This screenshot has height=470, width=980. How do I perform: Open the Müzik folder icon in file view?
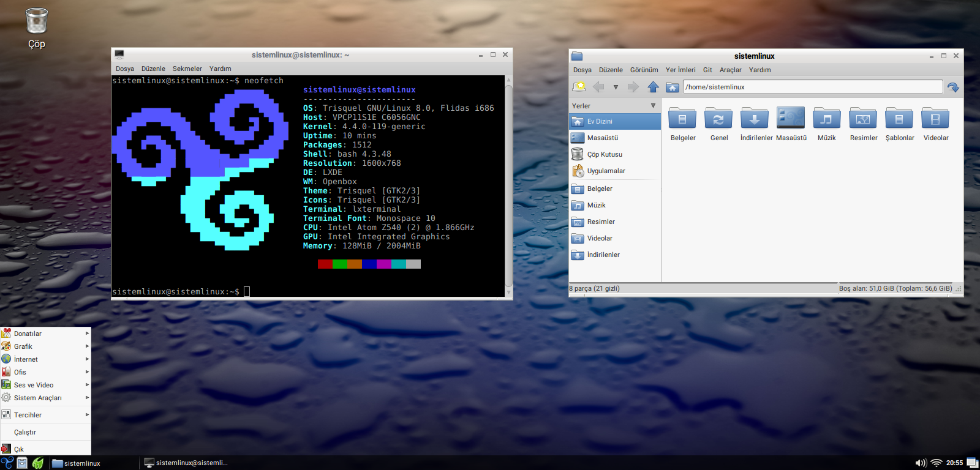click(x=827, y=118)
